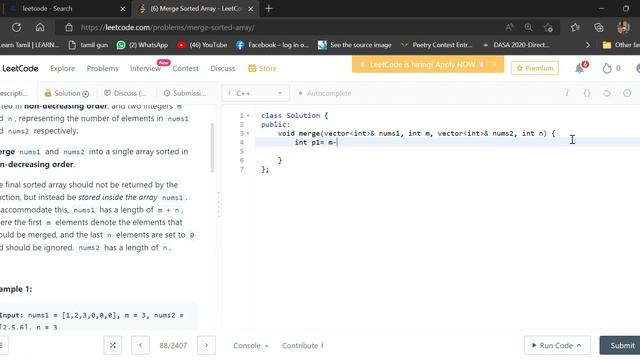The height and width of the screenshot is (360, 640).
Task: Open DASA 2020-Direct bookmark
Action: [x=516, y=45]
